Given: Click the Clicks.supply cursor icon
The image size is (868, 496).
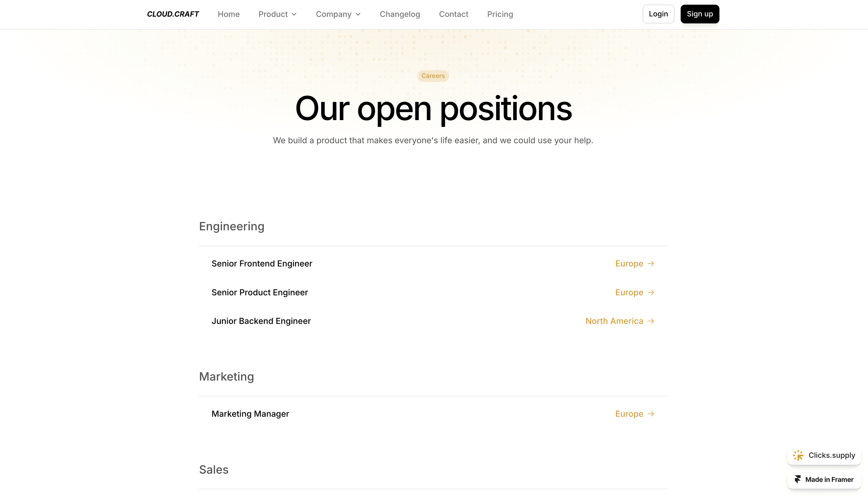Looking at the screenshot, I should [x=798, y=455].
